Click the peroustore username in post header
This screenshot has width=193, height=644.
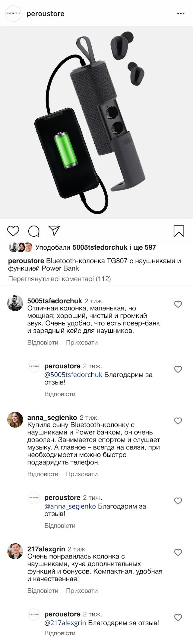[46, 14]
